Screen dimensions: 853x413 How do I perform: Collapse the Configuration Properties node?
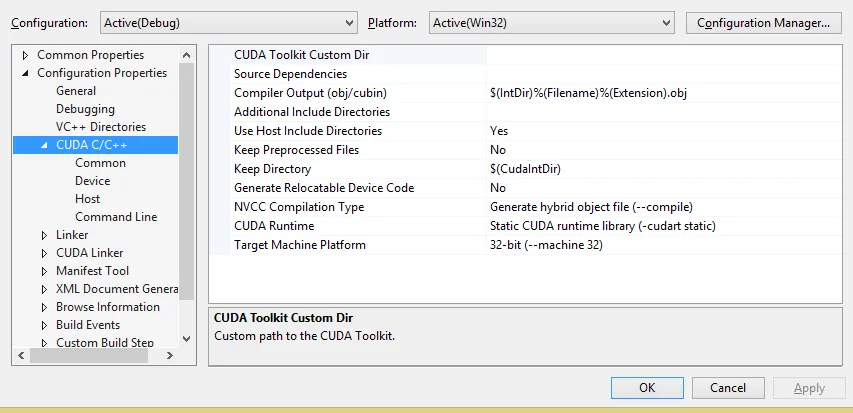[x=26, y=73]
